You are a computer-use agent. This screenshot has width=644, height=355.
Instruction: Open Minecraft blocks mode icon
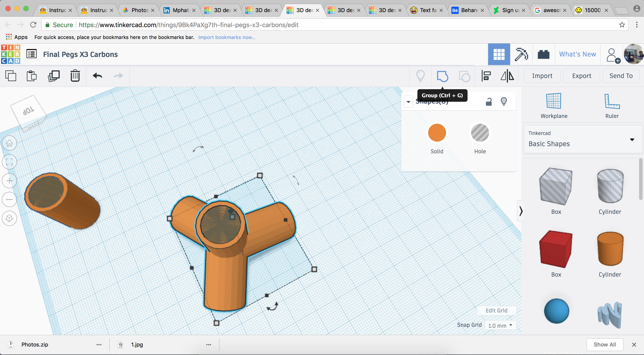click(x=521, y=54)
